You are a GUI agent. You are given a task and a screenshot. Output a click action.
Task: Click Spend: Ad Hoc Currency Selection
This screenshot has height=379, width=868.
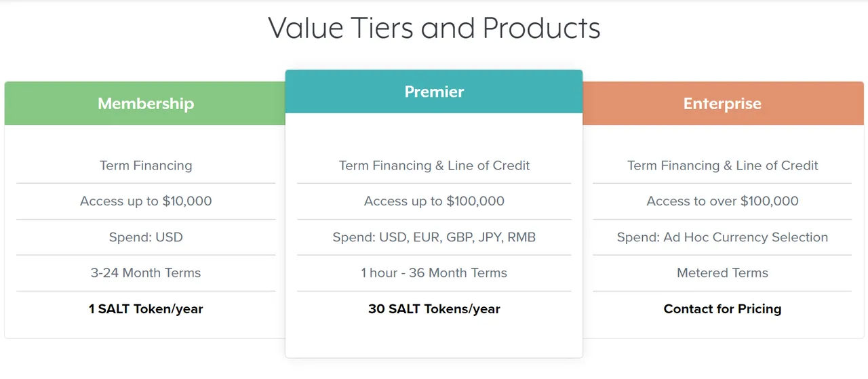[722, 237]
